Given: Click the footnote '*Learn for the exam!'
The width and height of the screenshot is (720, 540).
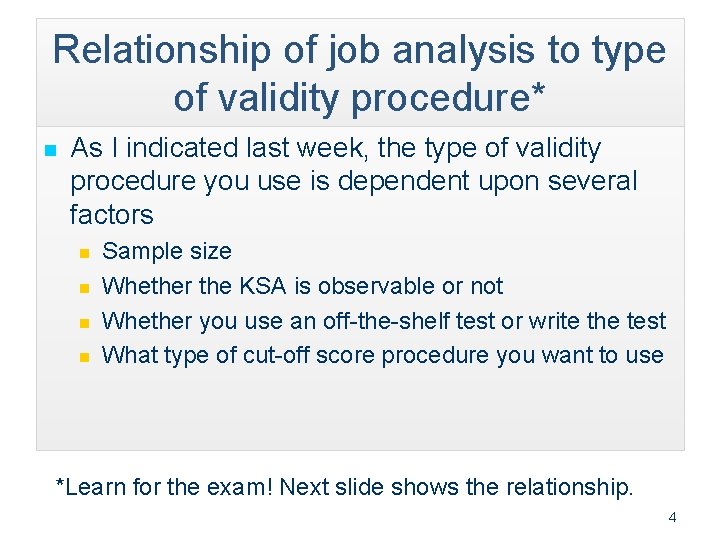Looking at the screenshot, I should (163, 487).
